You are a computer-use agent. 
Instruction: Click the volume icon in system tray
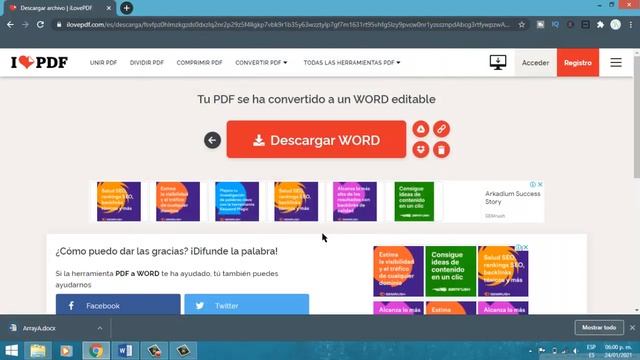(575, 351)
